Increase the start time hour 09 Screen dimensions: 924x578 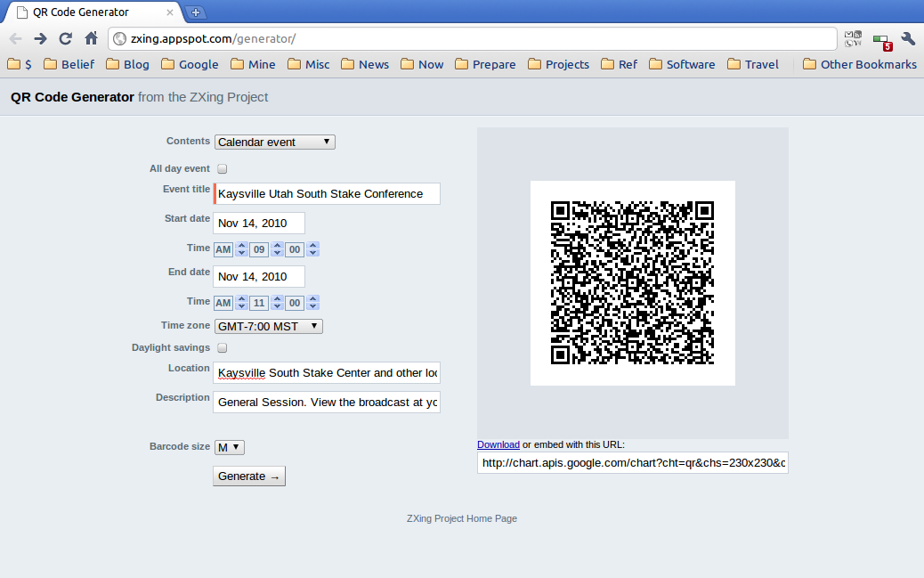coord(278,245)
